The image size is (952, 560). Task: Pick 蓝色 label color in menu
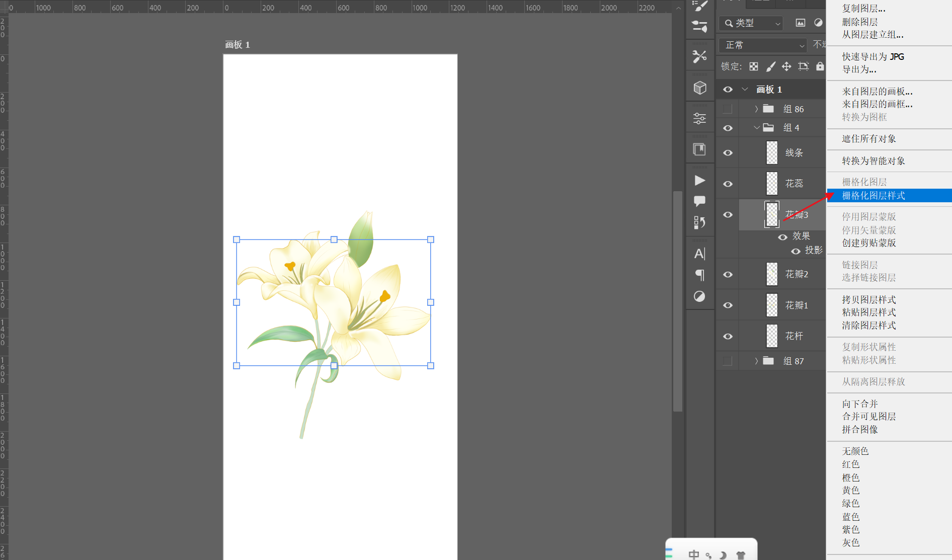[x=851, y=517]
